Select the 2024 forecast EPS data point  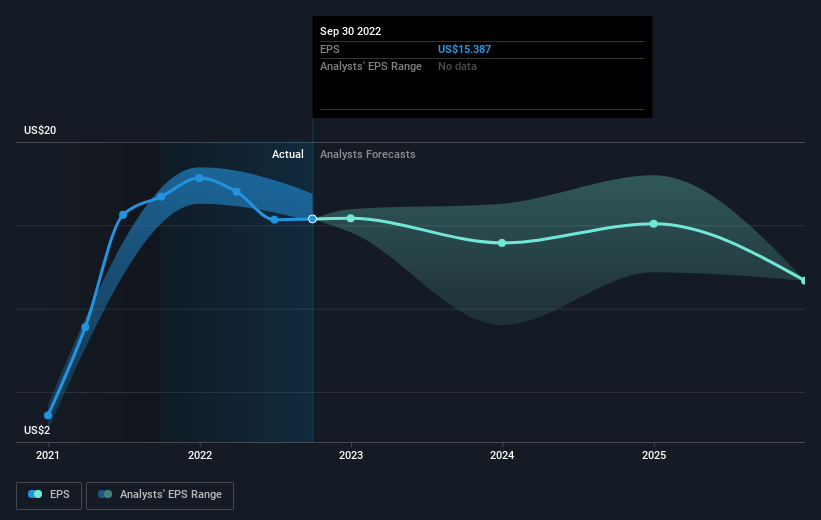point(502,243)
